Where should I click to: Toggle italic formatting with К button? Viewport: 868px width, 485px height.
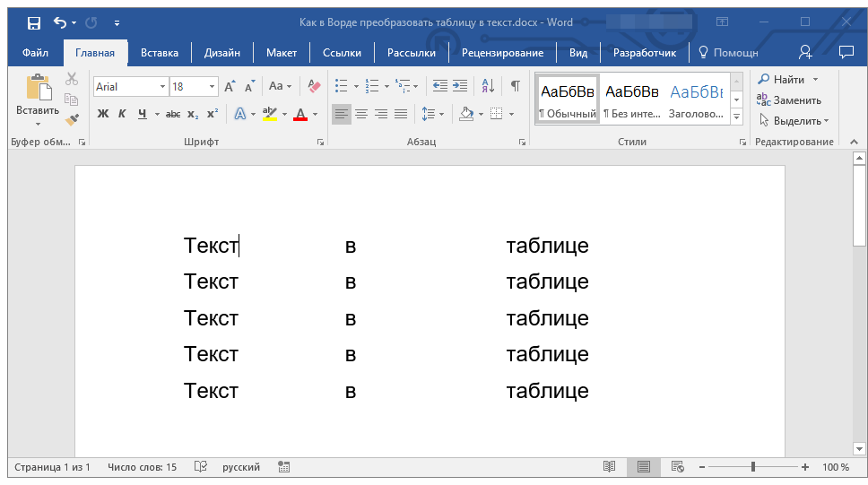pos(123,114)
